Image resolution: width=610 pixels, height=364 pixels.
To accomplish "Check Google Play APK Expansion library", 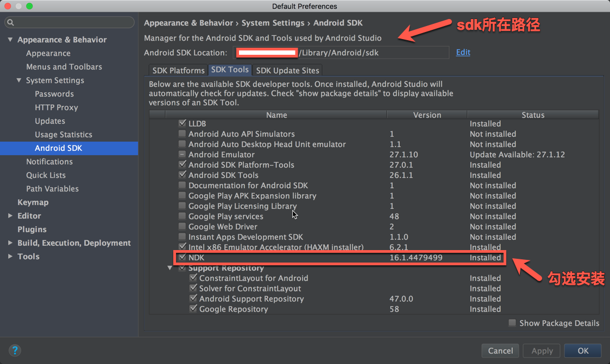I will coord(182,195).
